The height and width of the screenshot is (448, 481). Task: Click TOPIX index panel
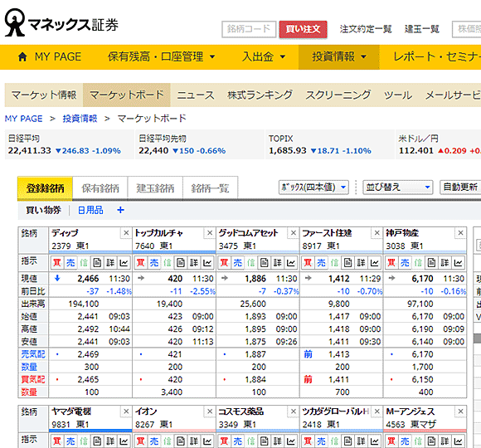coord(329,144)
